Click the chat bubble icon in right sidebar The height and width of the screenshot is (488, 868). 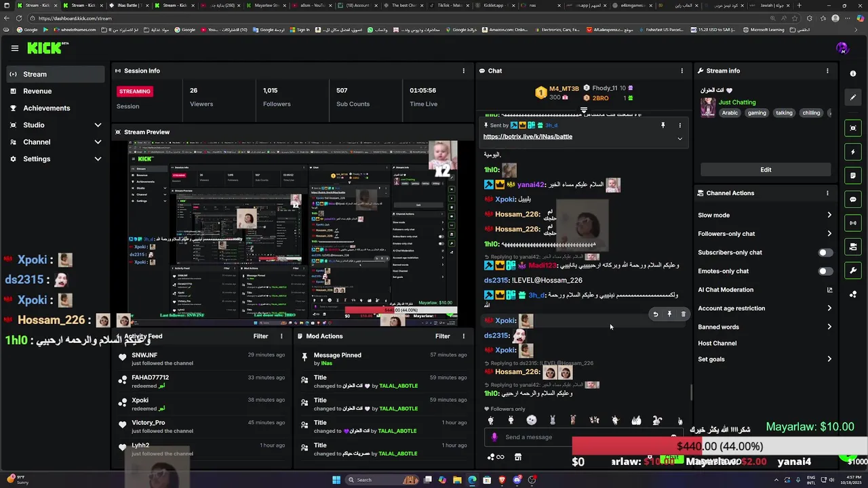coord(853,199)
